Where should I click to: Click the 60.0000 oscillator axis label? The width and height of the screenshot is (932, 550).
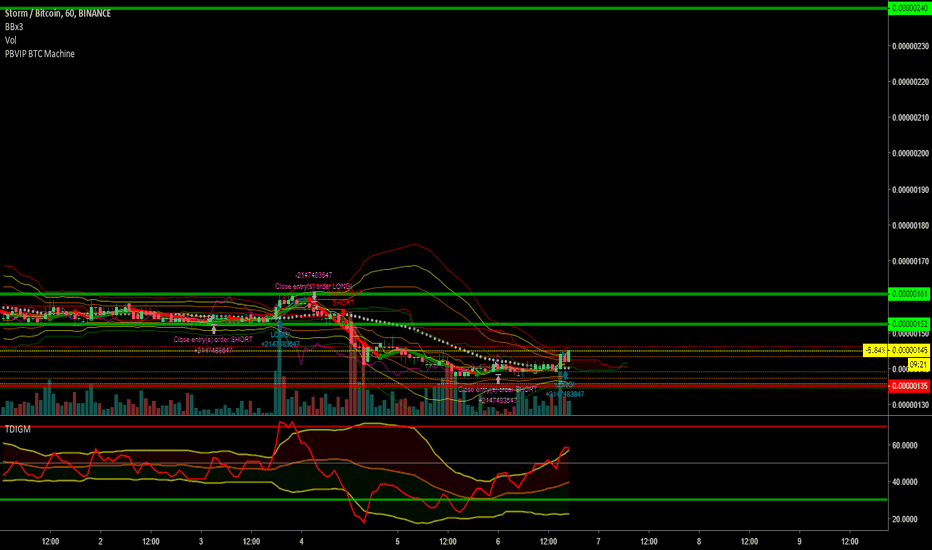pyautogui.click(x=905, y=445)
